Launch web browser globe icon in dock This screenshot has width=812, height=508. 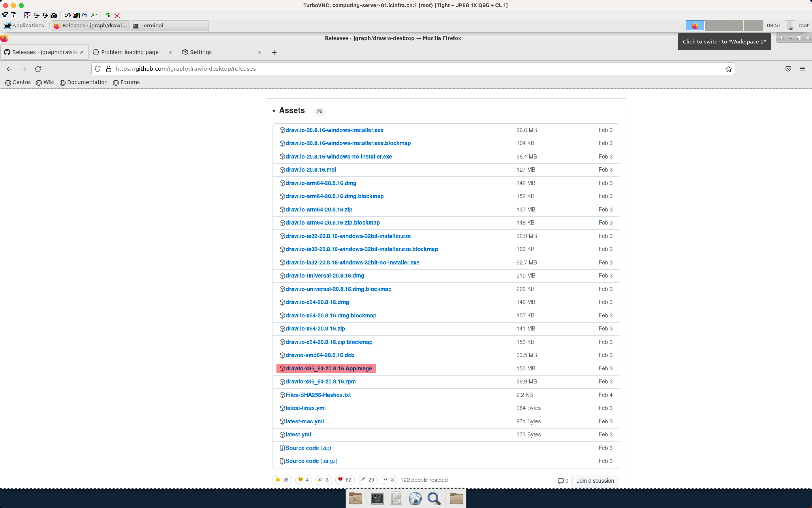[415, 499]
